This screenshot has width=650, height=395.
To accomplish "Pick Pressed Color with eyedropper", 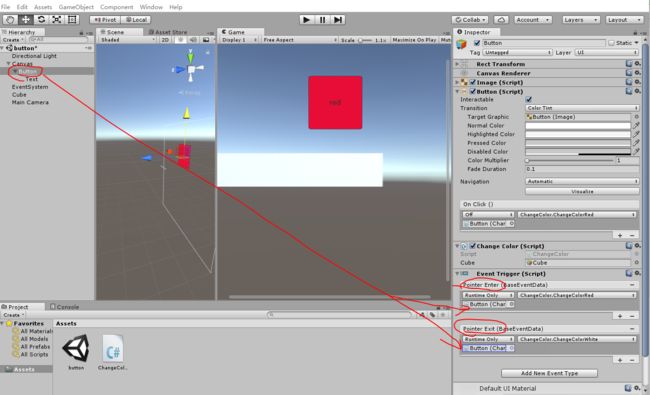I will [x=636, y=143].
